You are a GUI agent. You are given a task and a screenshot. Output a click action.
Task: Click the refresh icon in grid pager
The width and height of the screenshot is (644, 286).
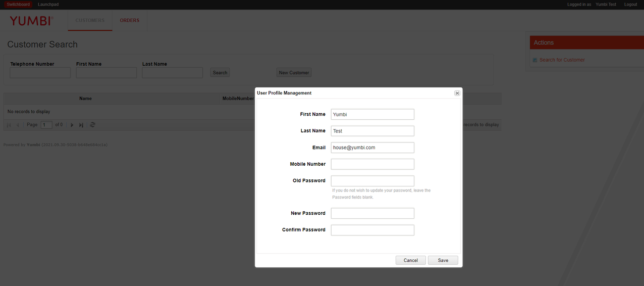pyautogui.click(x=92, y=125)
